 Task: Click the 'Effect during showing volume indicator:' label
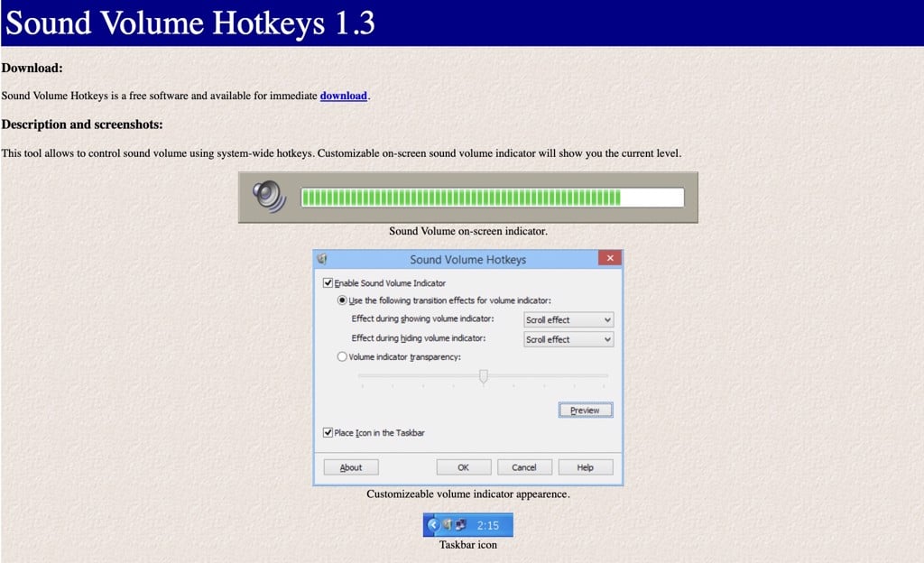(422, 318)
